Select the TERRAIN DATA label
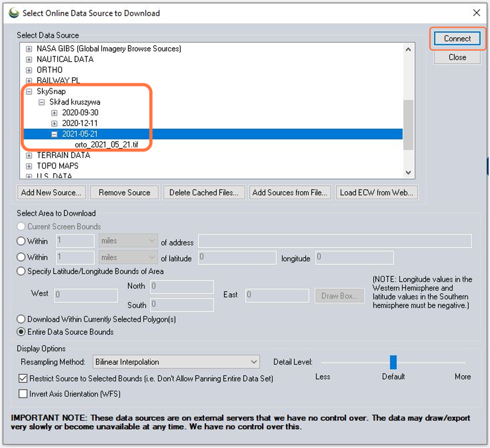The height and width of the screenshot is (448, 490). click(63, 155)
